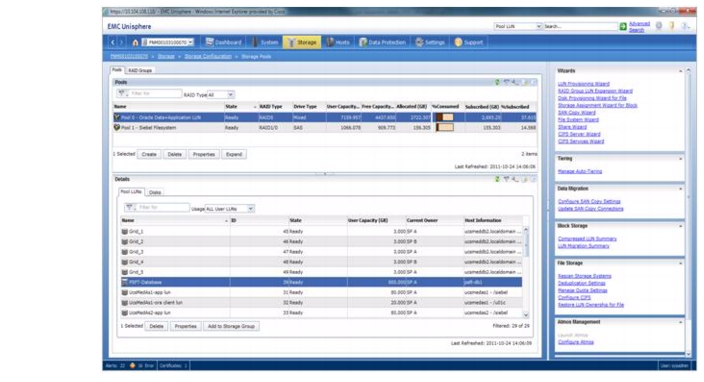Select Pool 1 - Siebel Filesystem row
The height and width of the screenshot is (382, 704).
[x=325, y=127]
